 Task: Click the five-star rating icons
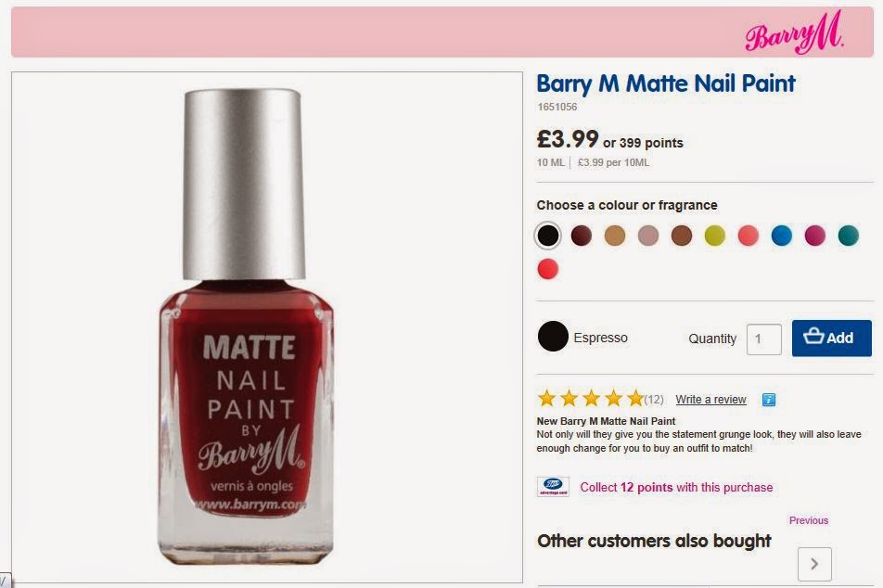point(590,399)
